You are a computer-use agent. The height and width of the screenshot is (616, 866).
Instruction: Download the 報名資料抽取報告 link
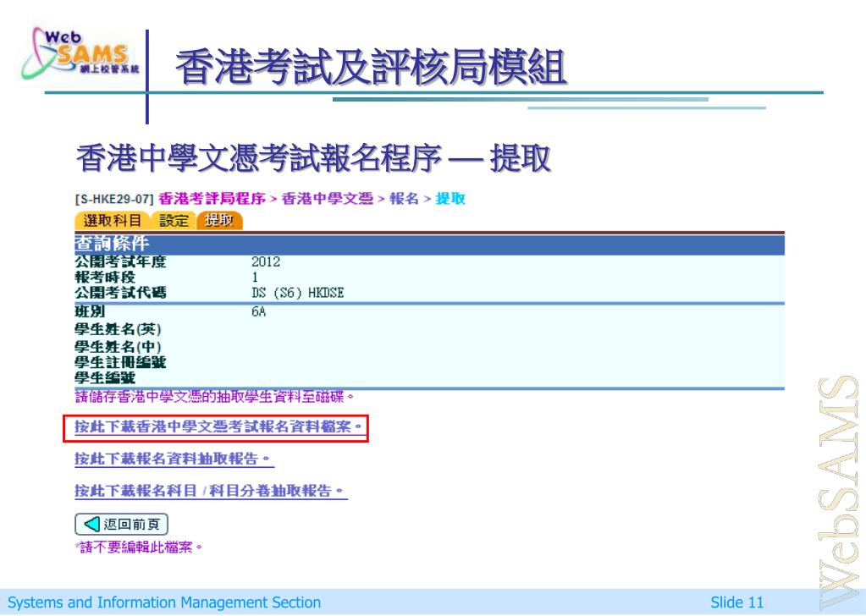point(173,459)
